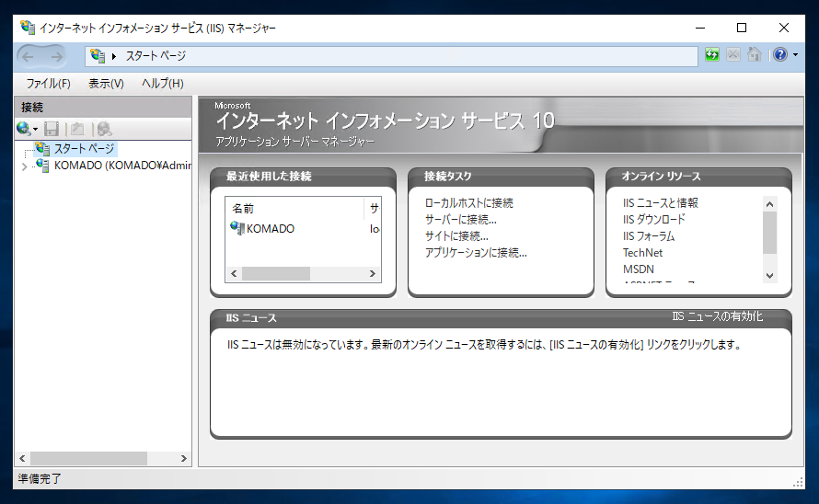819x504 pixels.
Task: Open IIS ニュースと情報 link
Action: tap(660, 202)
